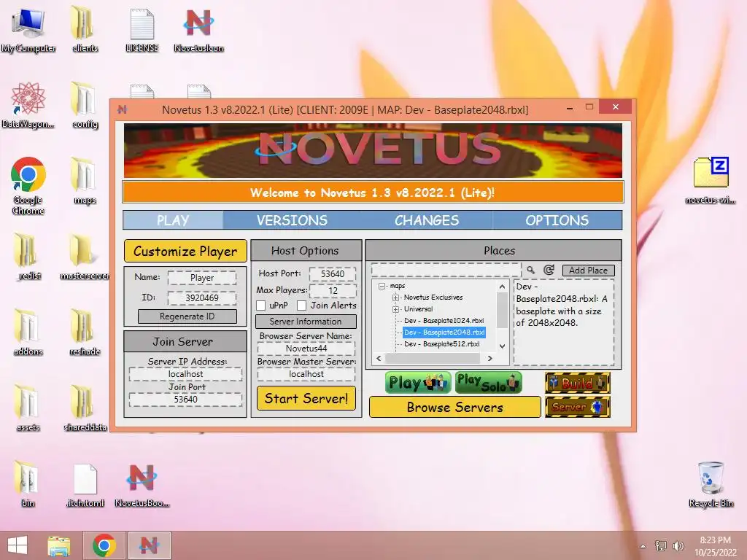Open the maps folder on desktop

tap(85, 181)
